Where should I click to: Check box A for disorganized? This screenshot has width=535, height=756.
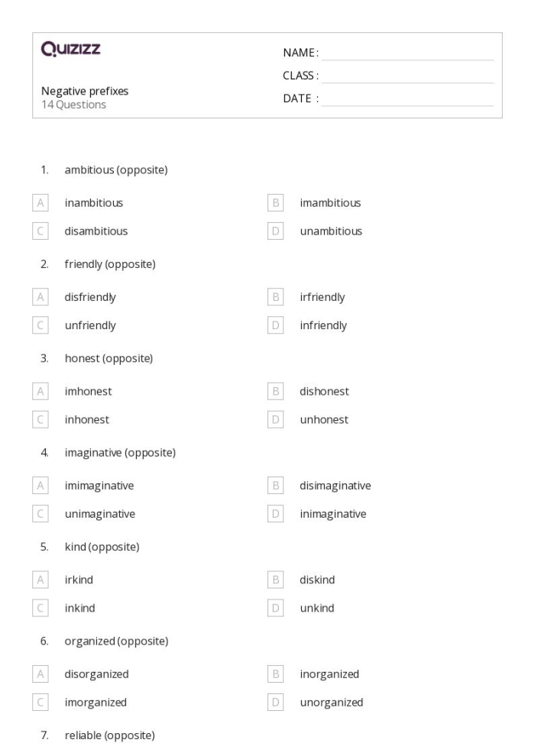tap(40, 674)
